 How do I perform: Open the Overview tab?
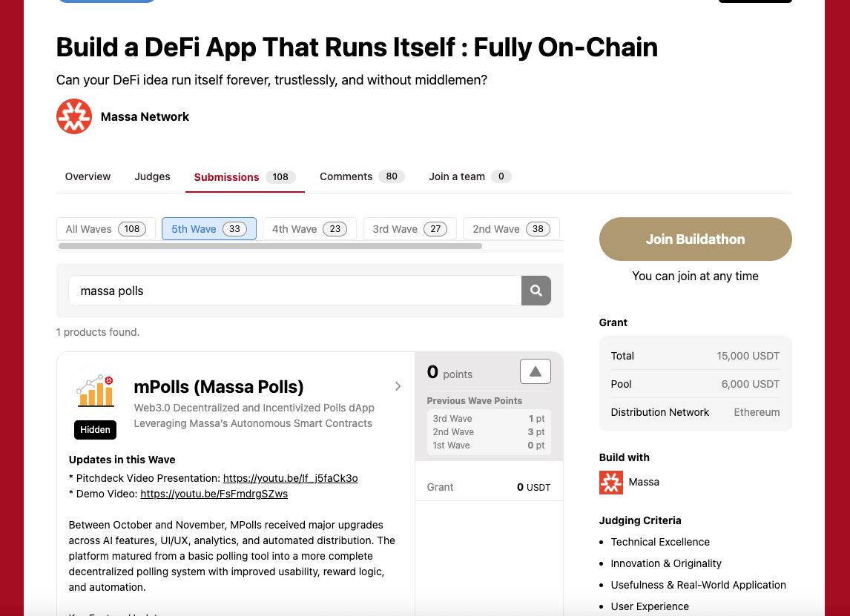tap(88, 176)
